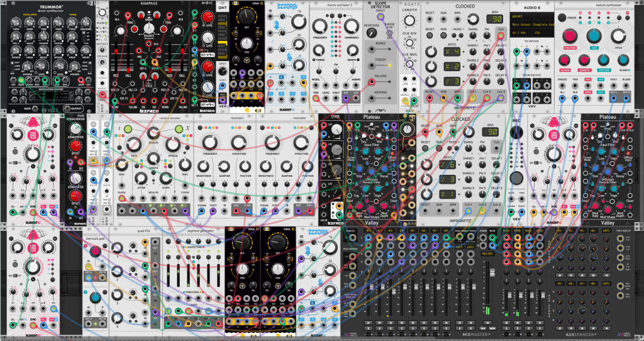This screenshot has width=644, height=341.
Task: Click the BALANCE knob on Rampage
Action: (x=150, y=29)
